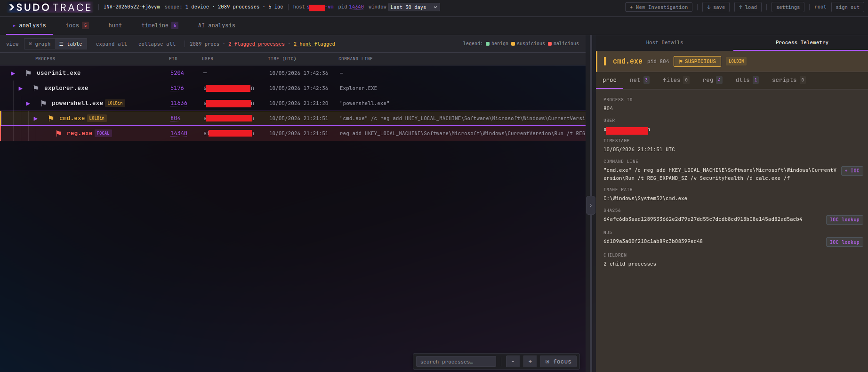
Task: Click the COMMAND LINE column header
Action: 355,59
